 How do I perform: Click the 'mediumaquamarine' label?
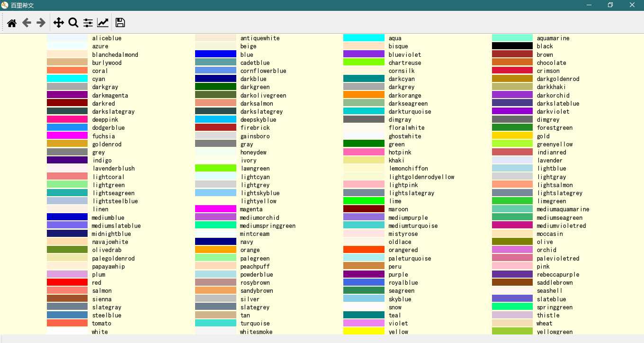click(563, 209)
